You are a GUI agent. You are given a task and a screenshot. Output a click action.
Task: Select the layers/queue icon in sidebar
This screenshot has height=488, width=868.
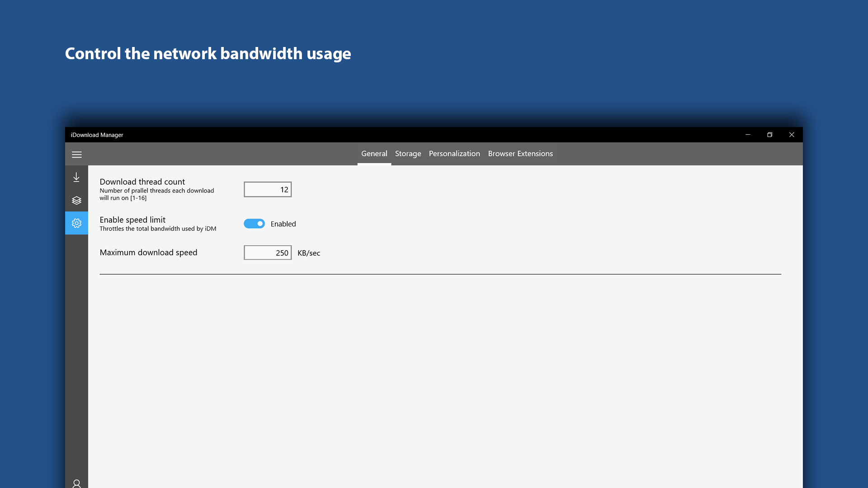(x=76, y=200)
